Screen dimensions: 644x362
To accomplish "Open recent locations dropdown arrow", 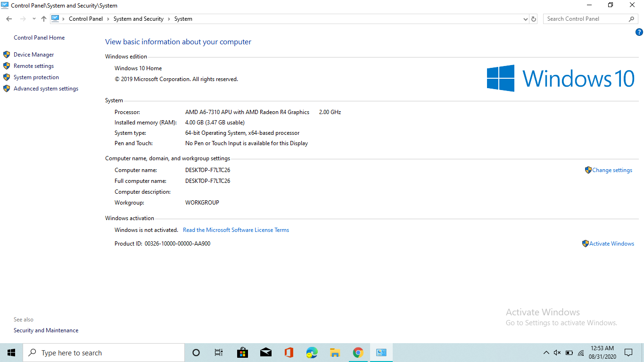I will (x=34, y=19).
